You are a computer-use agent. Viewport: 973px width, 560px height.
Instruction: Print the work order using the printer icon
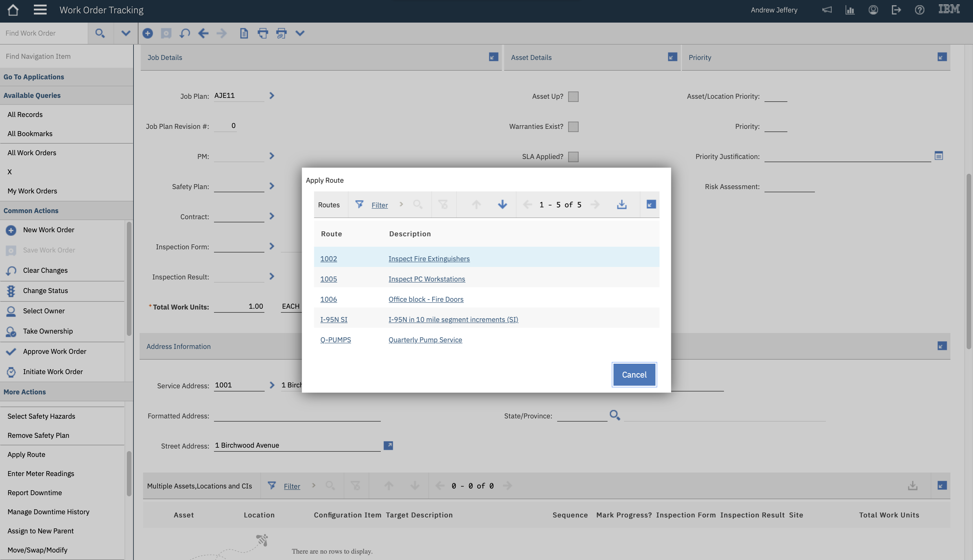(x=263, y=33)
